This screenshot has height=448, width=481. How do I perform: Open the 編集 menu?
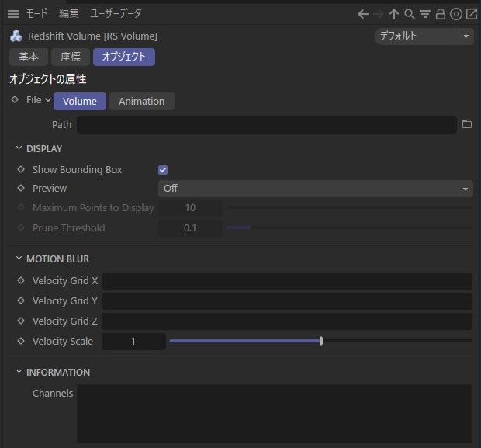coord(69,13)
